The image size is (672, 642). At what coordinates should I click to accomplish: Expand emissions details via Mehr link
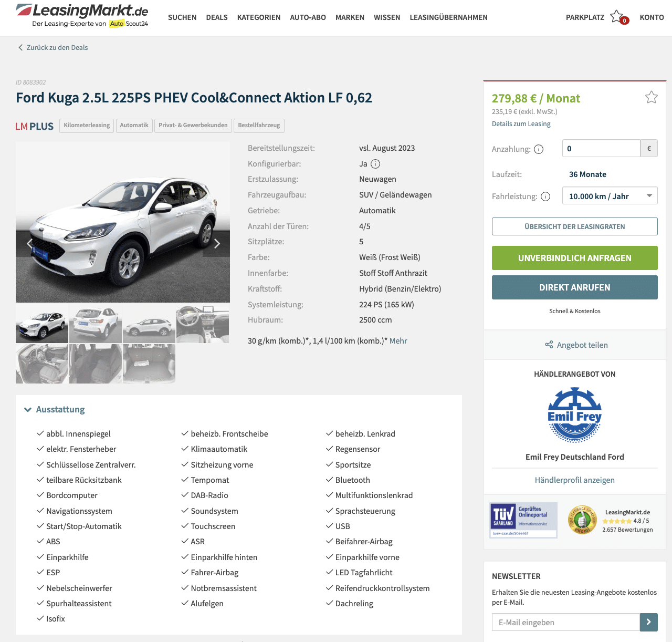398,341
